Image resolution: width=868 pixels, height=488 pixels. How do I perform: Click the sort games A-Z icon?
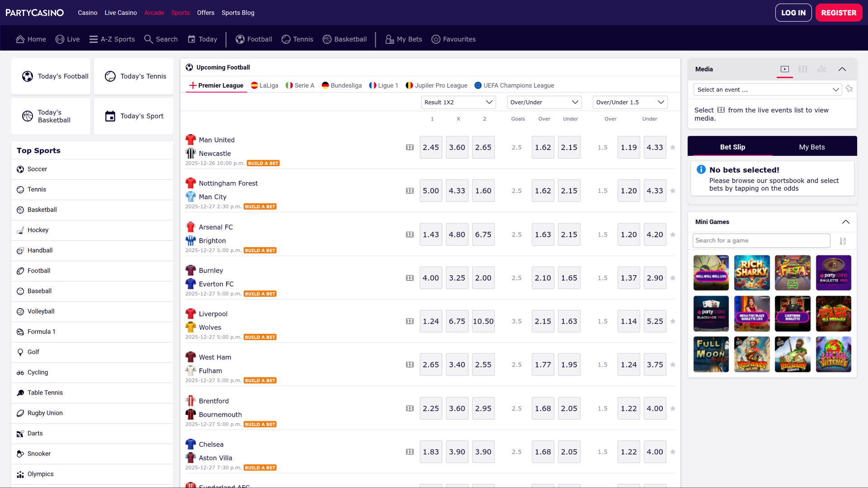click(843, 241)
